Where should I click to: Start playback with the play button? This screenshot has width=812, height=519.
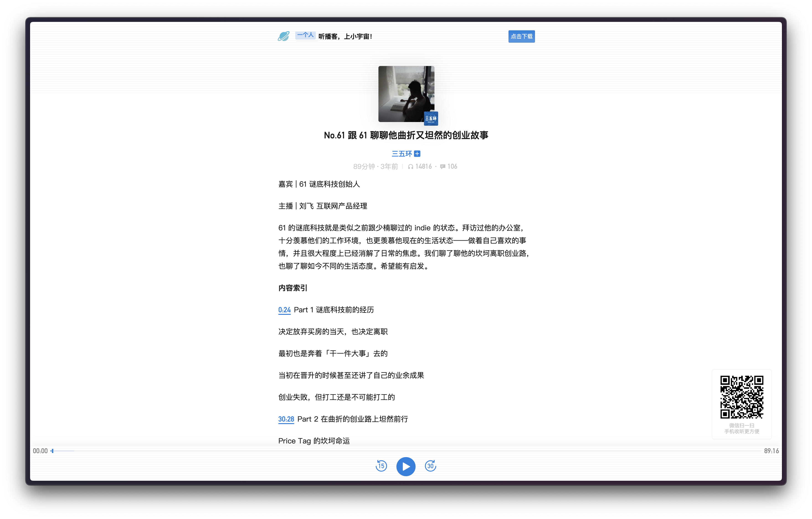(x=406, y=466)
